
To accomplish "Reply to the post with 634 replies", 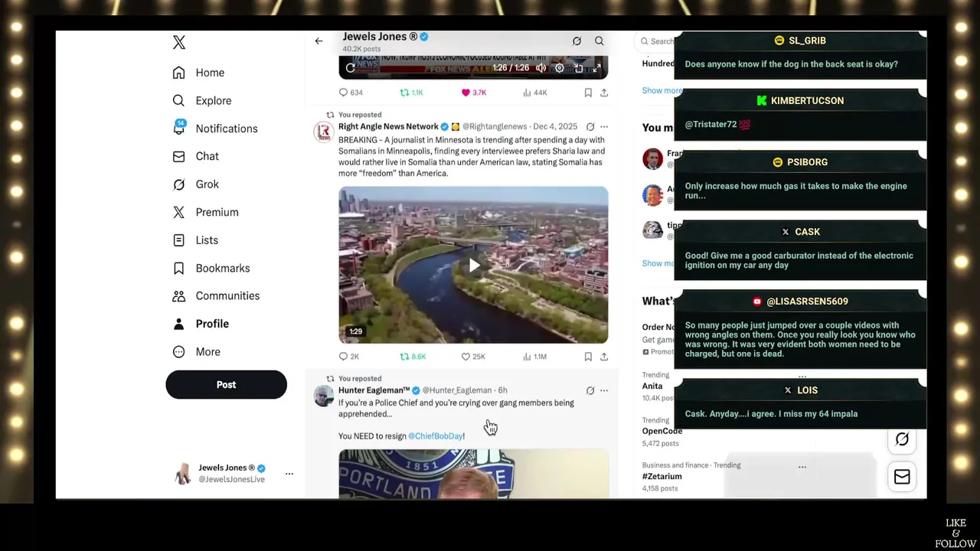I will 351,93.
